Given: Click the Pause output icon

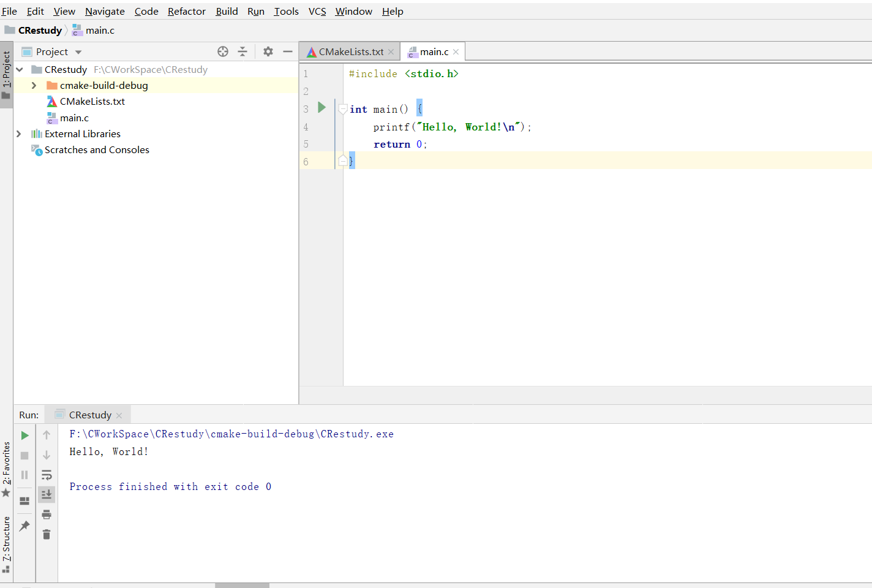Looking at the screenshot, I should pos(24,475).
